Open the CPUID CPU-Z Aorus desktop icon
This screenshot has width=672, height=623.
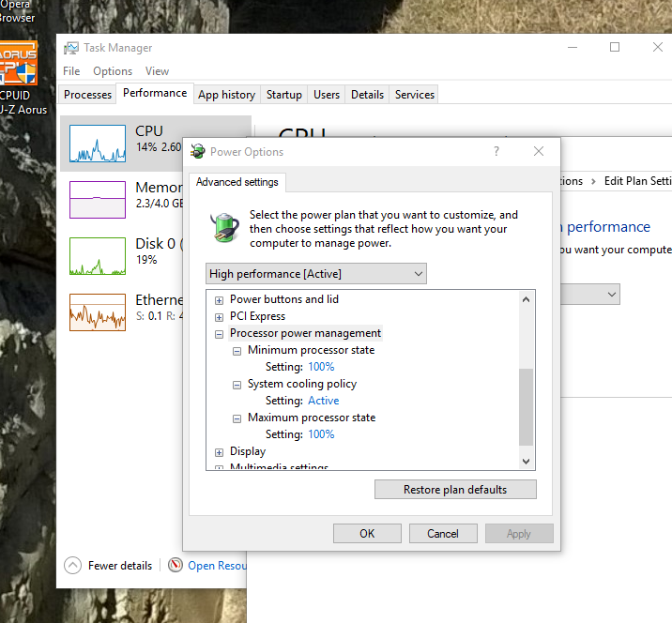coord(19,78)
